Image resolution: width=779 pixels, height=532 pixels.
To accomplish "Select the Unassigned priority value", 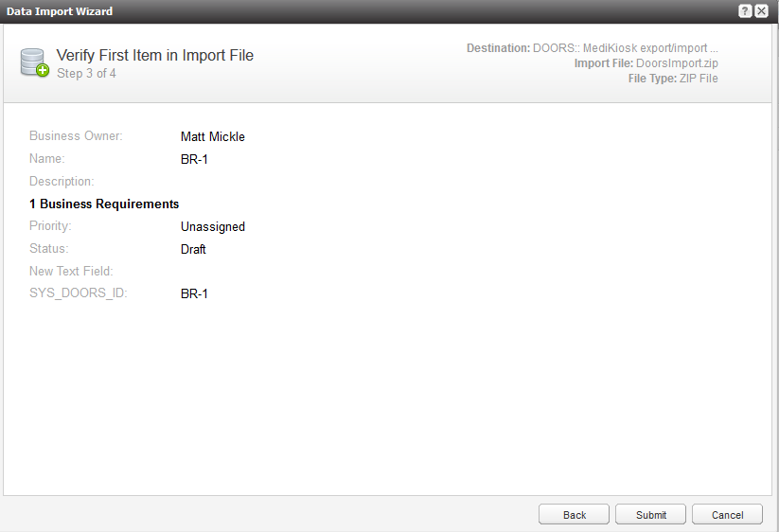I will pos(213,226).
